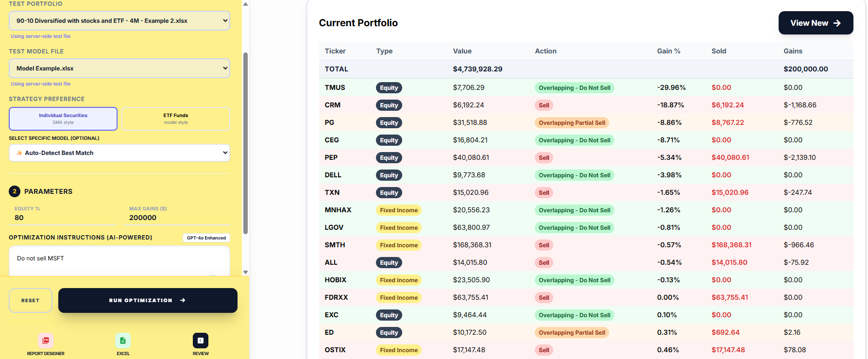Select ETF Funds strategy
Screen dimensions: 868x359
pos(176,119)
